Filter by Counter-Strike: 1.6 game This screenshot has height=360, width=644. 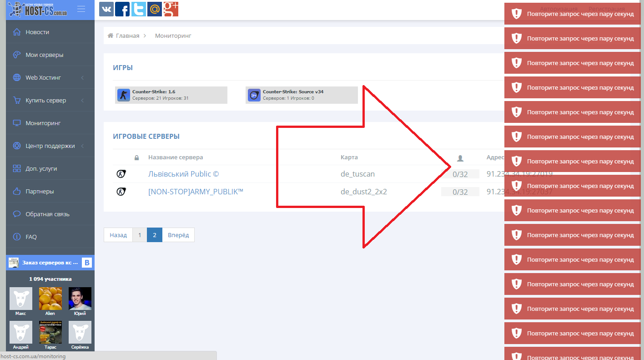pyautogui.click(x=171, y=95)
